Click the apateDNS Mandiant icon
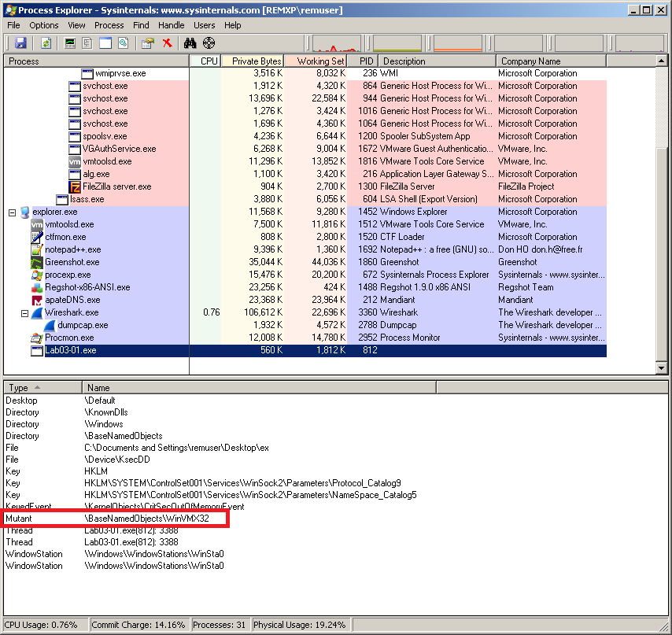Image resolution: width=672 pixels, height=635 pixels. click(37, 300)
